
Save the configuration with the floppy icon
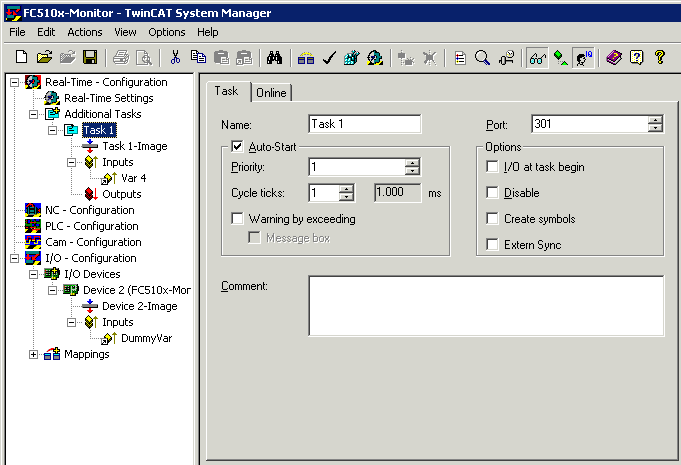click(90, 57)
